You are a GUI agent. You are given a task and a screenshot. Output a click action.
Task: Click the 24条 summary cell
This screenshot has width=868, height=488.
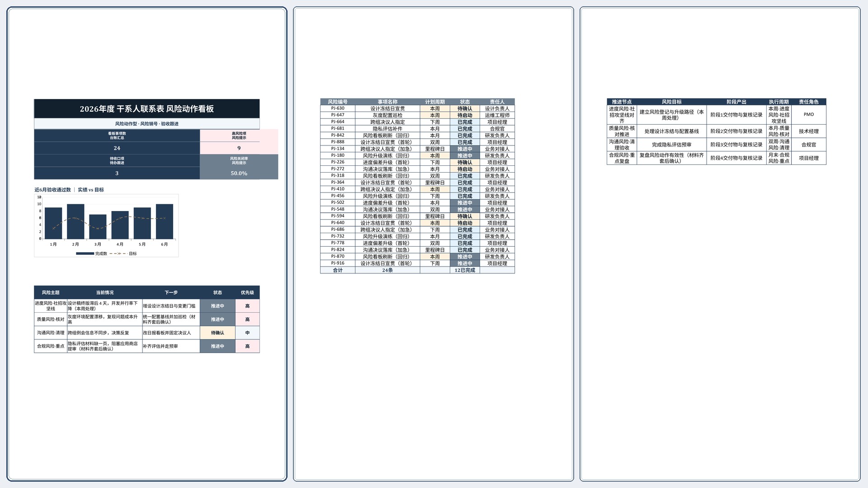pyautogui.click(x=387, y=270)
